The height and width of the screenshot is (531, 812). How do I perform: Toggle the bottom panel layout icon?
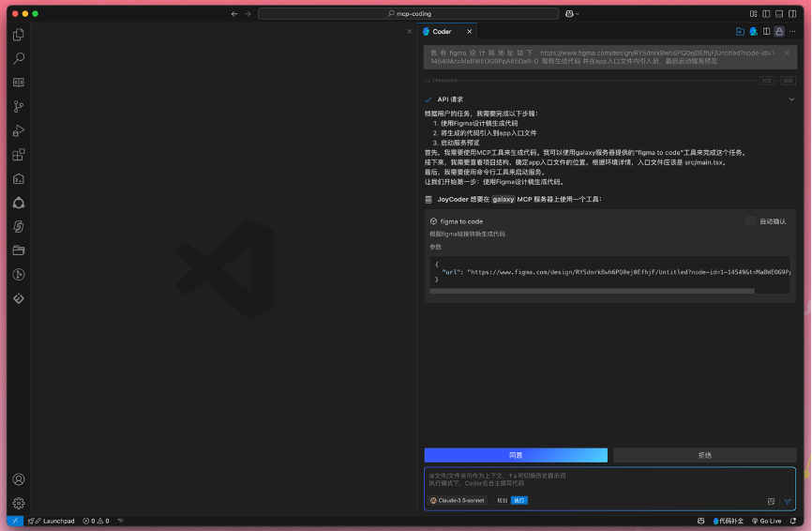coord(779,14)
